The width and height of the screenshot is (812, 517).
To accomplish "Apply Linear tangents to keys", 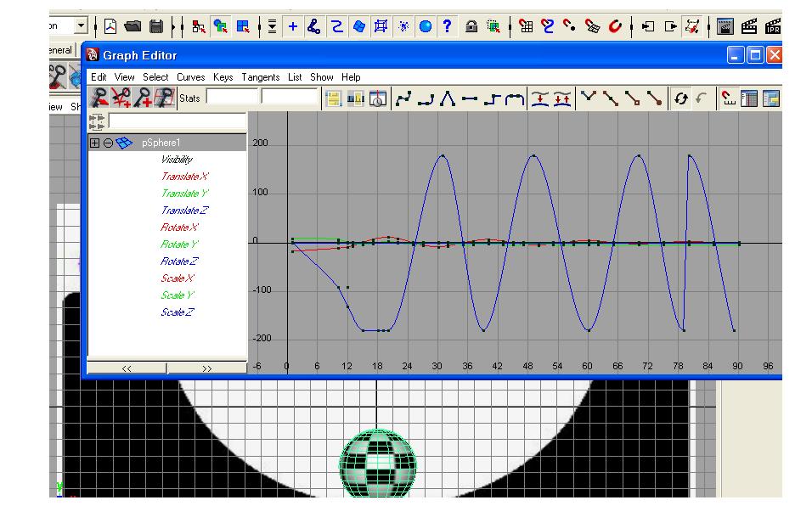I will point(448,98).
